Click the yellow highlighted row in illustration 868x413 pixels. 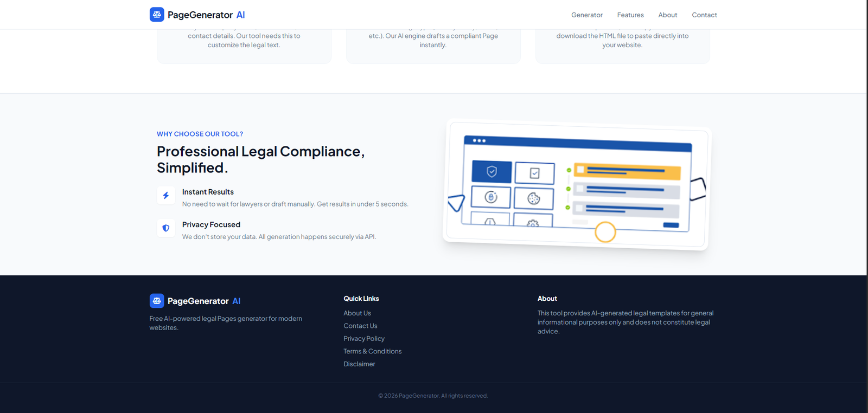(627, 171)
